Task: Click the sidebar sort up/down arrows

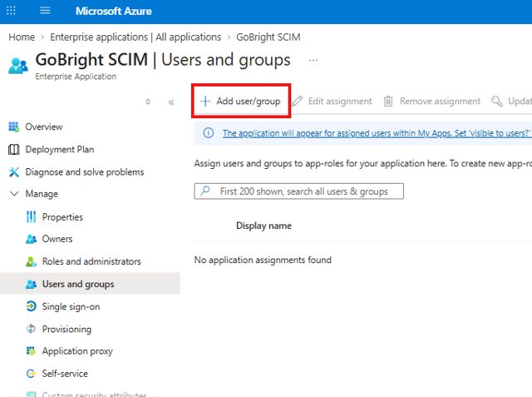Action: coord(148,102)
